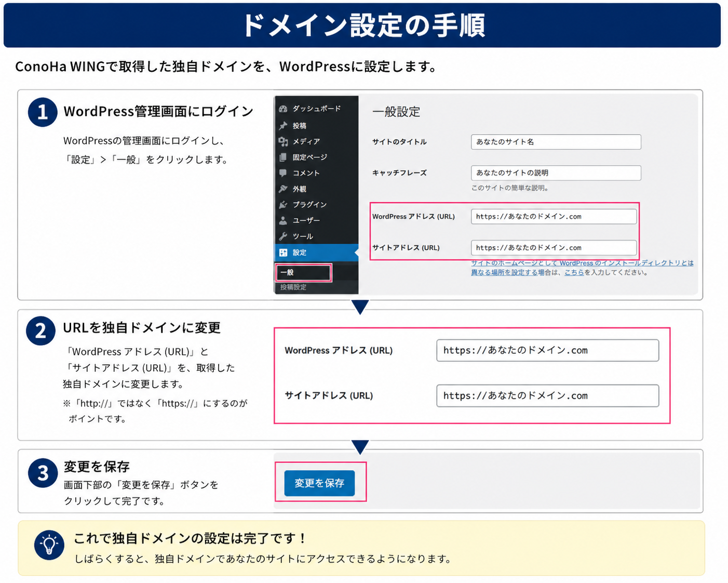Click the サイトのタイトル input field

(556, 142)
